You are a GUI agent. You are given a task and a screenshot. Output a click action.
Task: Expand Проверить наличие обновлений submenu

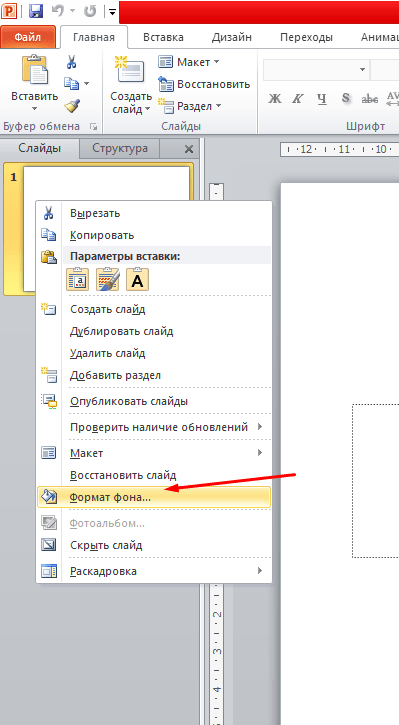tap(154, 427)
